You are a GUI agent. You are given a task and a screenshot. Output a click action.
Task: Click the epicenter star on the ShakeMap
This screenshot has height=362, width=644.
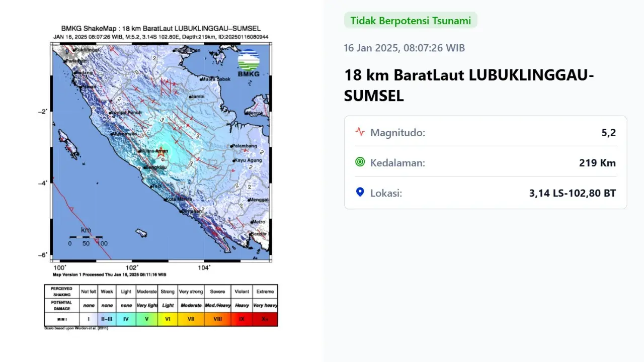160,152
